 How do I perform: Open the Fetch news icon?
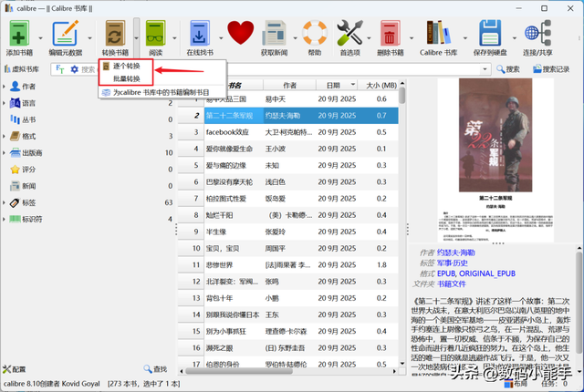click(x=274, y=34)
